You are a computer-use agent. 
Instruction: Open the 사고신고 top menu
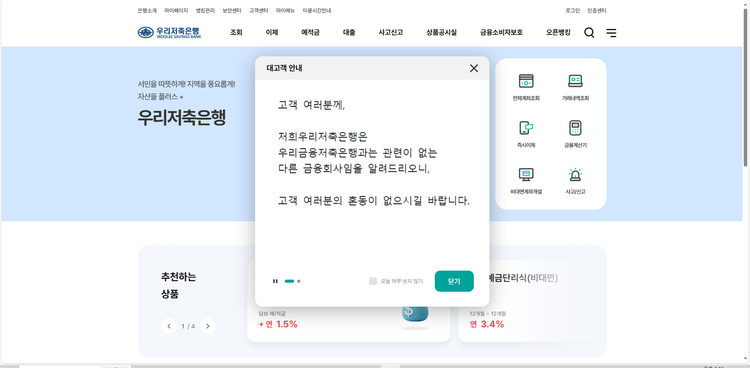391,33
